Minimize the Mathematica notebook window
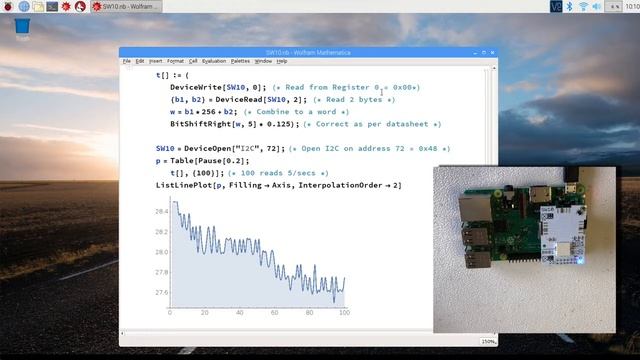640x360 pixels. point(475,53)
